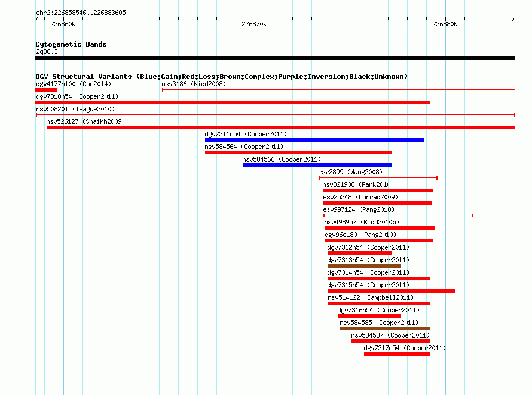Open the dgv7310n54 (Cooper2011) variant label

(x=77, y=96)
